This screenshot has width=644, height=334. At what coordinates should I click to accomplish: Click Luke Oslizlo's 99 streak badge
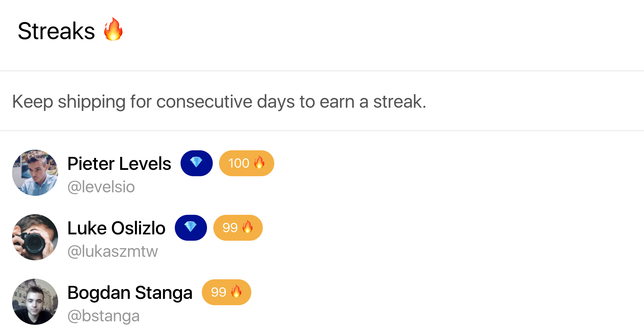click(x=238, y=227)
